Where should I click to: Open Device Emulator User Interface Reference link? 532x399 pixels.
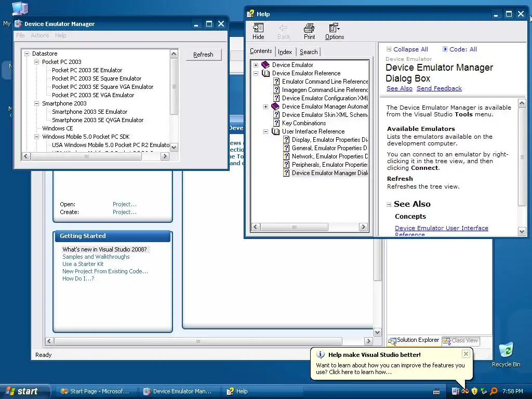tap(442, 231)
